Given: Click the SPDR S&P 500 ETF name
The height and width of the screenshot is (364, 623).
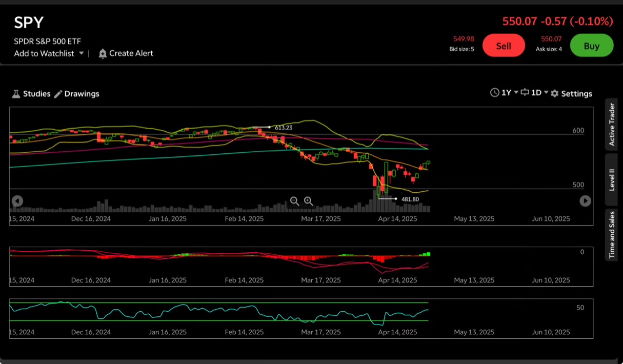Looking at the screenshot, I should pyautogui.click(x=47, y=42).
